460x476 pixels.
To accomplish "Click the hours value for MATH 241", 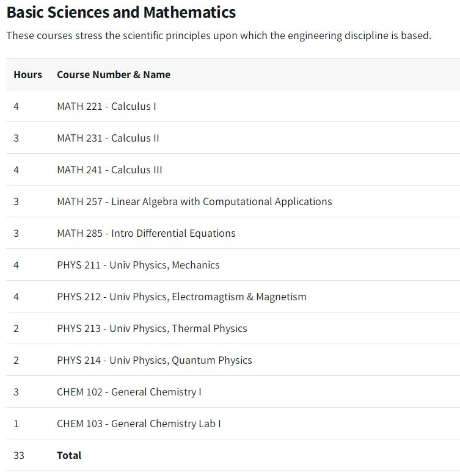I will [x=16, y=170].
